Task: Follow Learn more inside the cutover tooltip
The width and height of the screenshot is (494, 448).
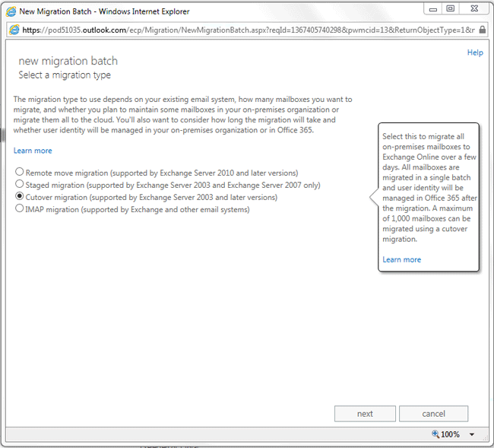Action: (x=402, y=259)
